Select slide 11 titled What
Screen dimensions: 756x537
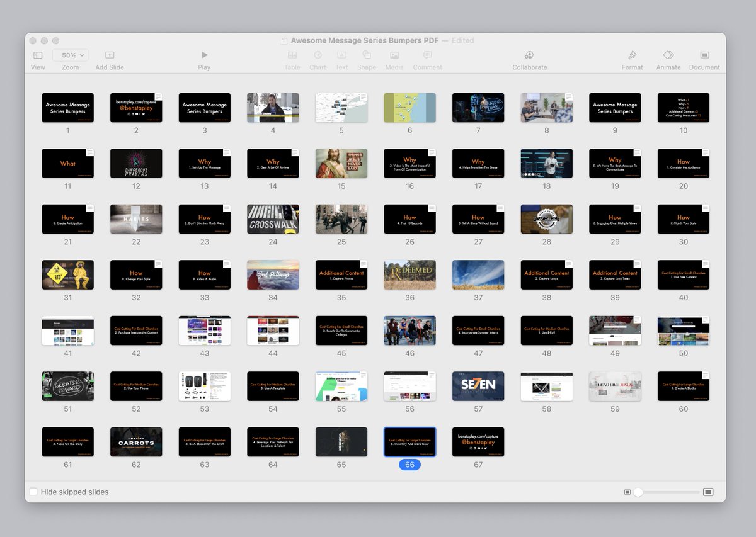[67, 164]
